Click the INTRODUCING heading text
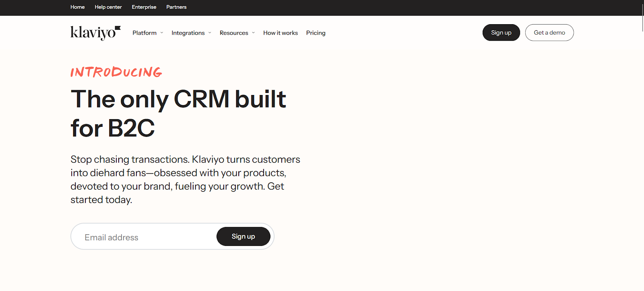This screenshot has width=644, height=291. pos(116,72)
